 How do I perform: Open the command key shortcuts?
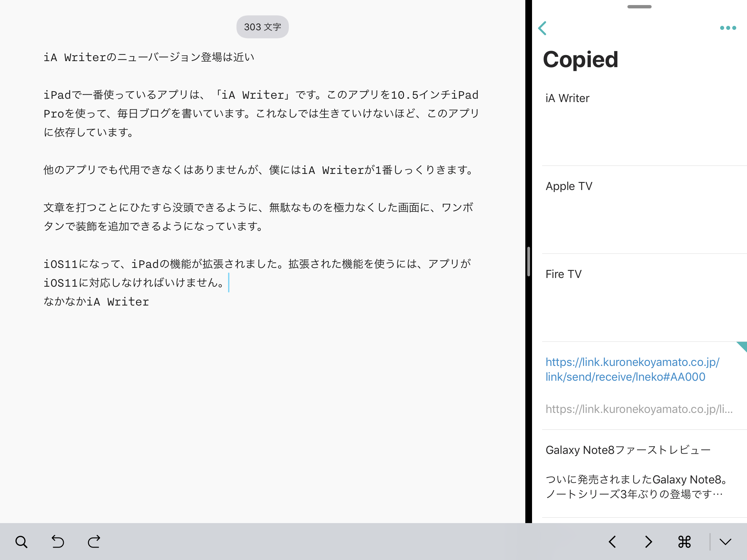(685, 542)
